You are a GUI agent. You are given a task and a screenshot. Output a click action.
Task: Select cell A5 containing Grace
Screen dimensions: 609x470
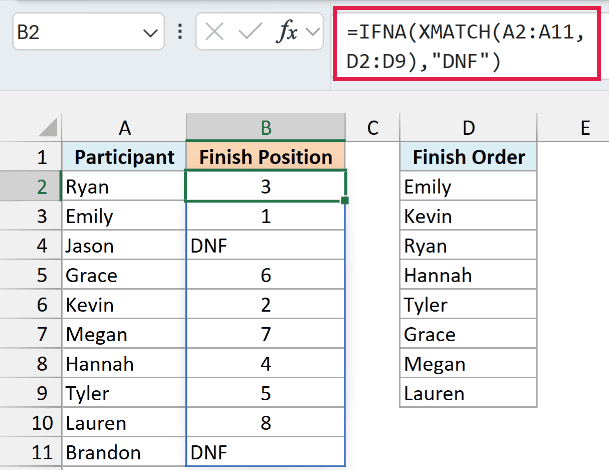click(x=124, y=275)
